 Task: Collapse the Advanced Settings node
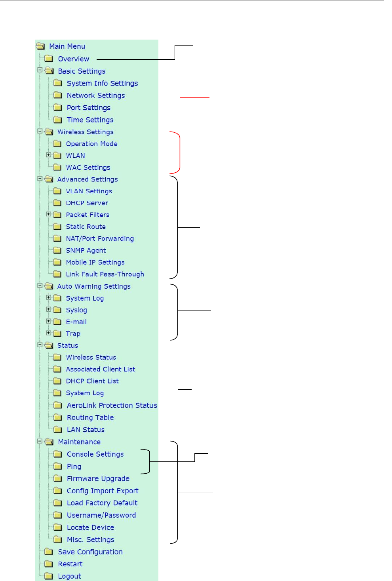click(x=40, y=179)
